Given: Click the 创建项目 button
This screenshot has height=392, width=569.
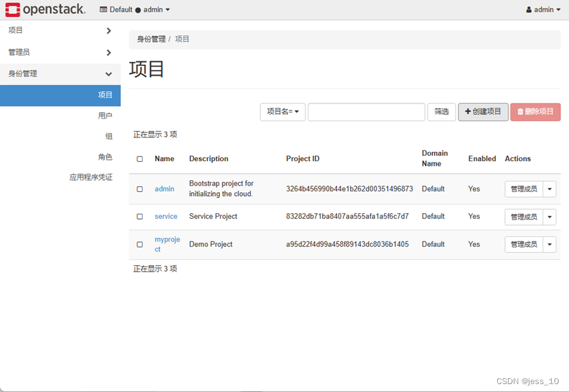Looking at the screenshot, I should tap(483, 112).
